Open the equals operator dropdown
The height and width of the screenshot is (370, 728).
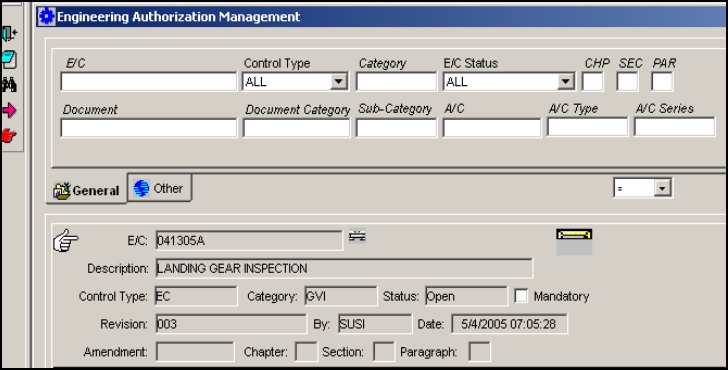tap(663, 188)
